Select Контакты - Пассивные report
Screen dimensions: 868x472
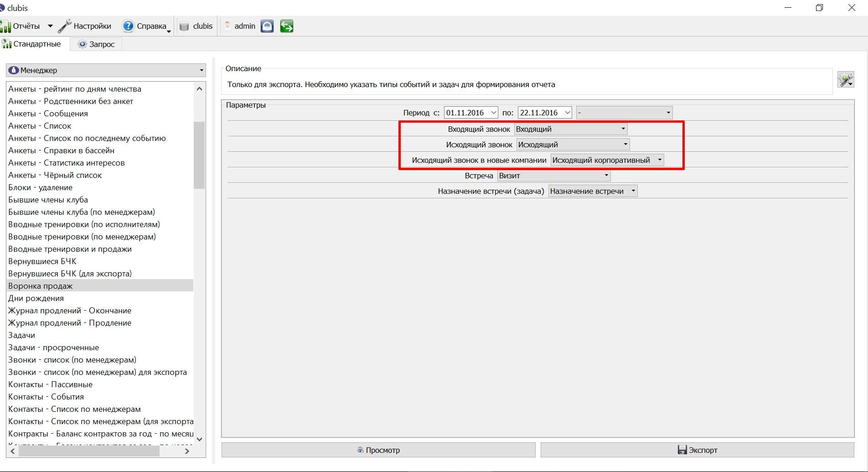coord(100,384)
